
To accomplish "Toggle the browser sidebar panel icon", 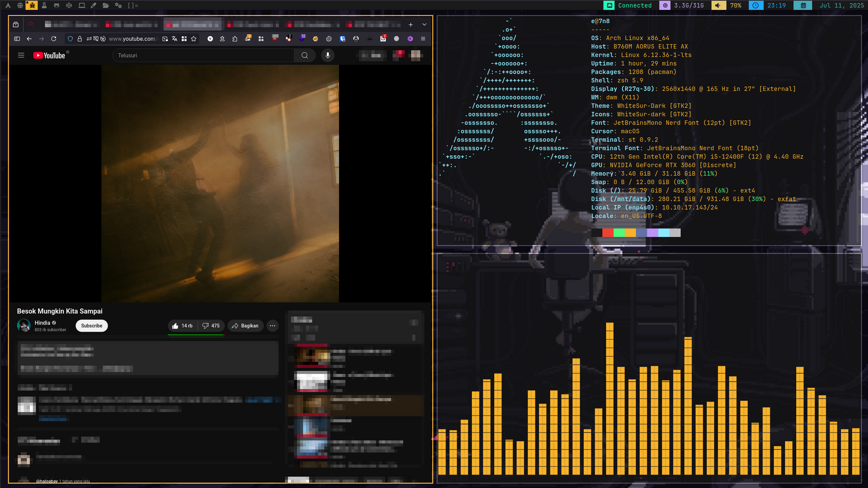I will click(x=17, y=39).
